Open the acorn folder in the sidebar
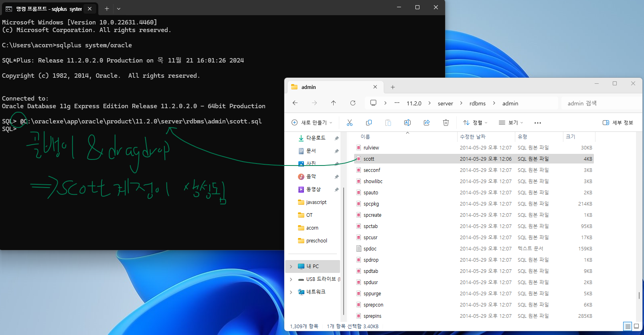Viewport: 644px width, 335px height. click(x=312, y=228)
